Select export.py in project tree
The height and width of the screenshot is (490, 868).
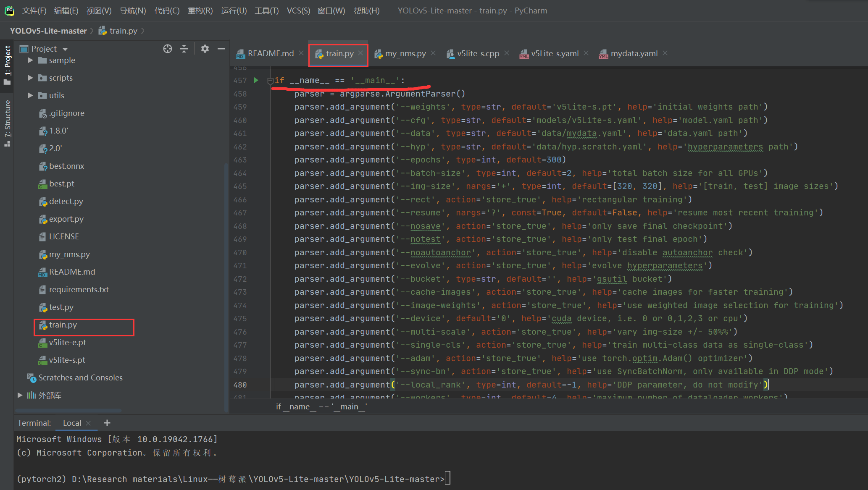pos(61,219)
